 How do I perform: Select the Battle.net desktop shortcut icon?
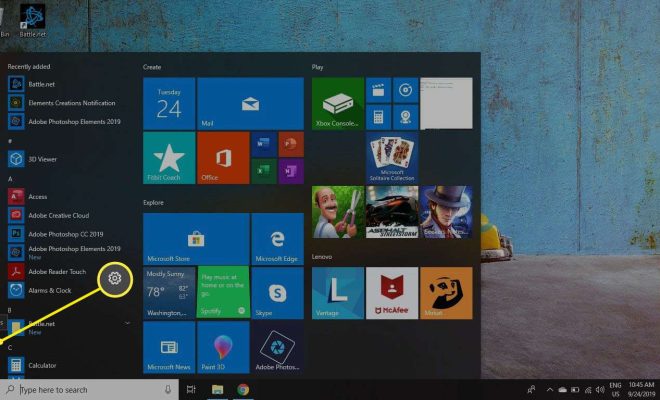(32, 21)
